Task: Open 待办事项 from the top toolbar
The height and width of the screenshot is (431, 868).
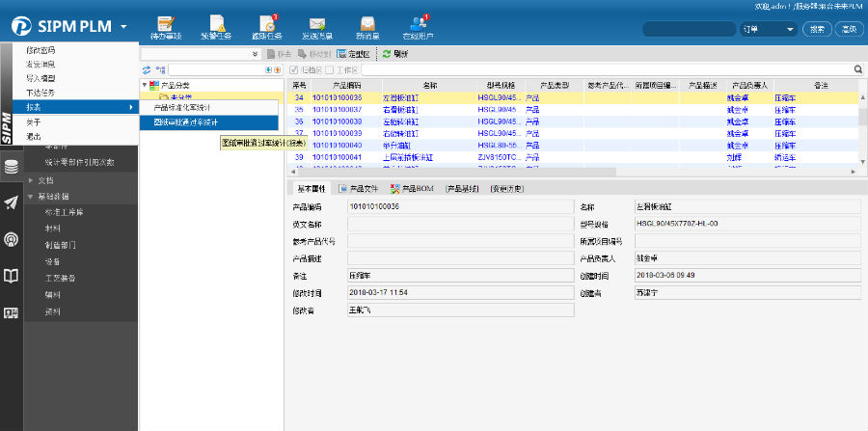Action: click(166, 26)
